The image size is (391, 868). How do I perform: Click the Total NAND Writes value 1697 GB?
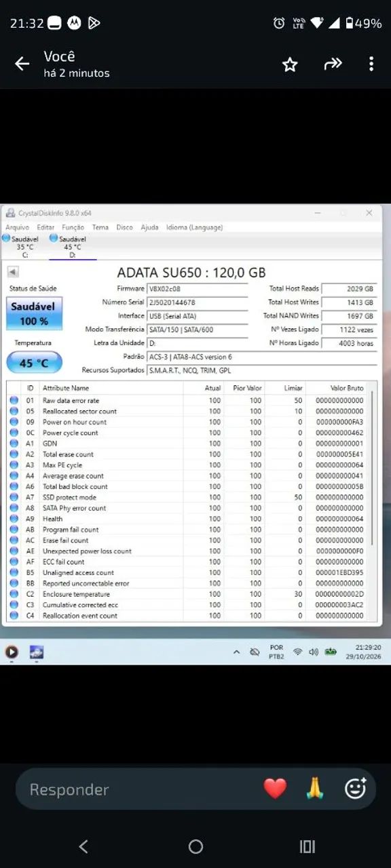point(349,316)
